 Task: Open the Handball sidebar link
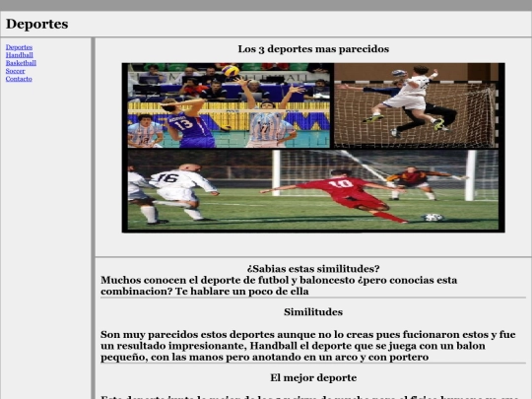coord(20,55)
